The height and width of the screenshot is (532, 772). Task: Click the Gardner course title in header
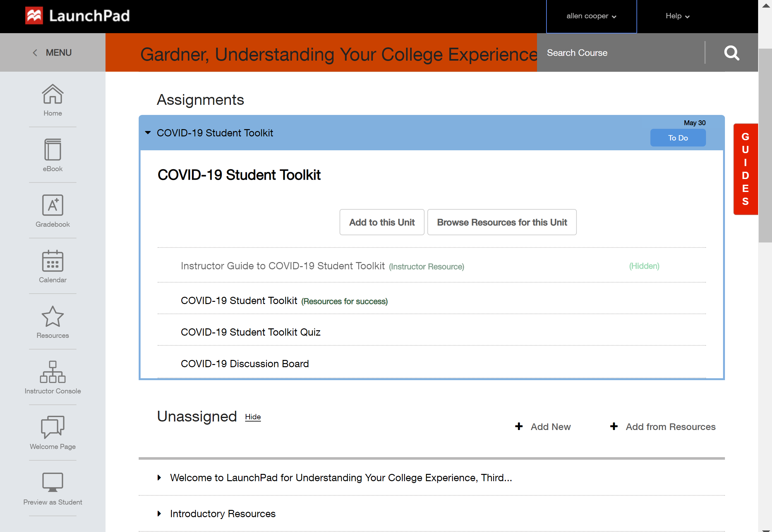click(x=339, y=54)
